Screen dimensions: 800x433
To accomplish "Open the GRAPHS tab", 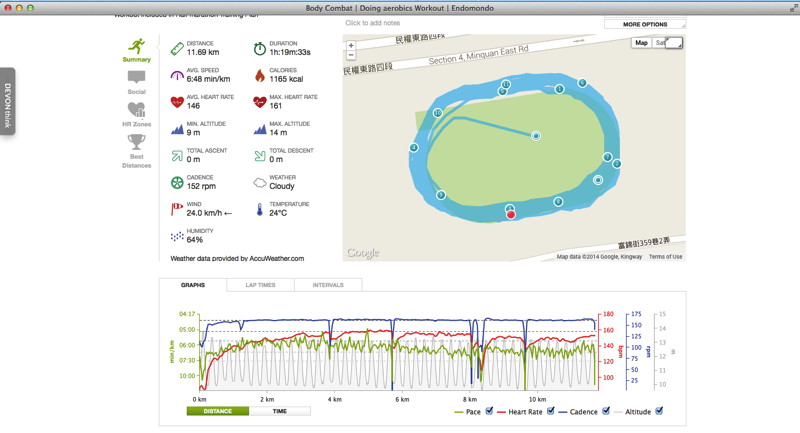I will [x=193, y=285].
